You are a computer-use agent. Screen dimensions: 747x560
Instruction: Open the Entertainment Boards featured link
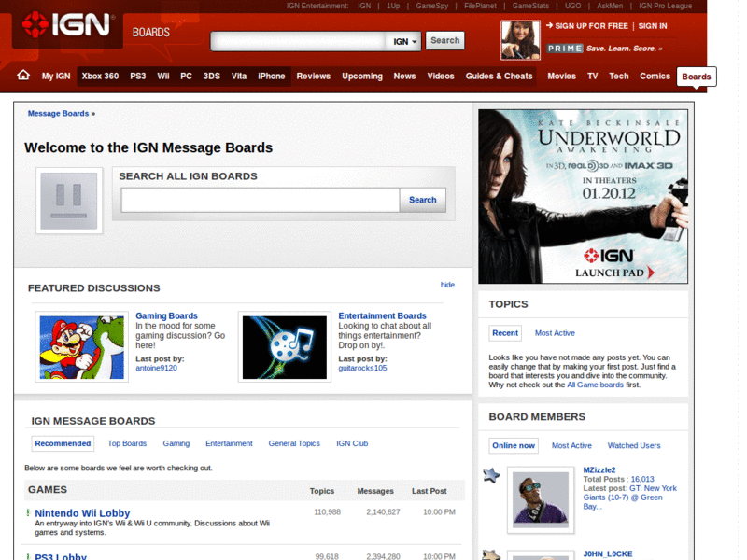click(x=382, y=315)
